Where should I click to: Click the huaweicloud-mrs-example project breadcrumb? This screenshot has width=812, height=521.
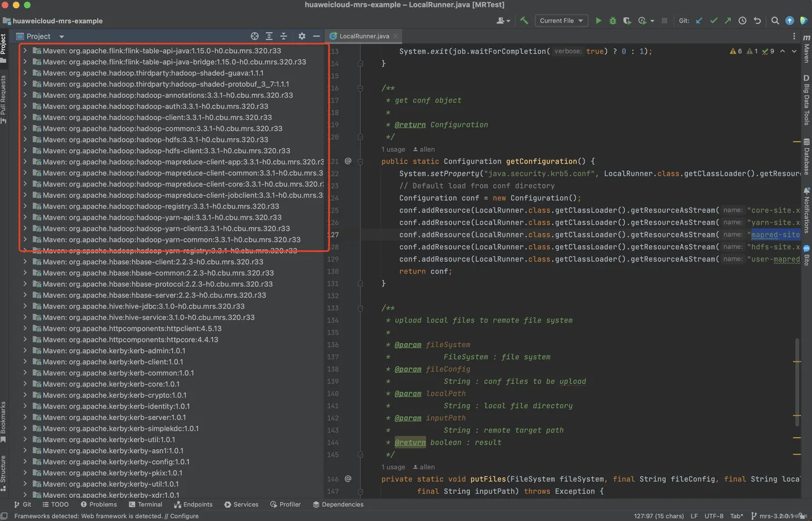[53, 21]
